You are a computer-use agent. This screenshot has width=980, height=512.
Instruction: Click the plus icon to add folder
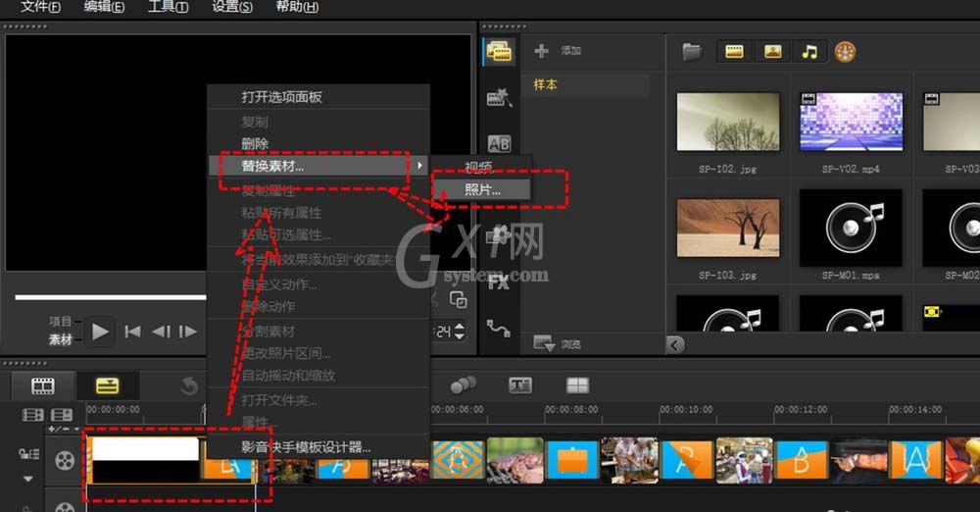(x=541, y=51)
